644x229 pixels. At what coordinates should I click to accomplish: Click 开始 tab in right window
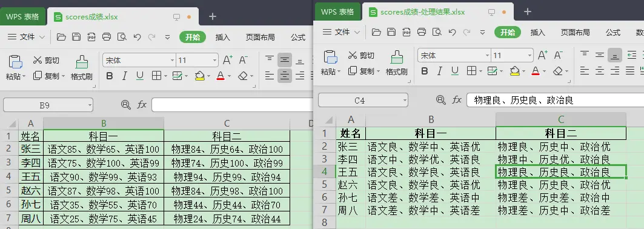[507, 32]
